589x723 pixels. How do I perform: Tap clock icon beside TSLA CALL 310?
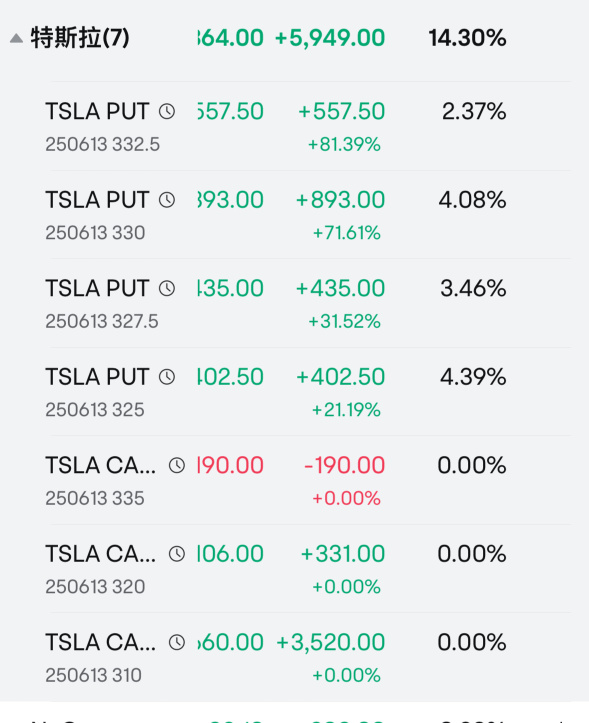pyautogui.click(x=177, y=642)
